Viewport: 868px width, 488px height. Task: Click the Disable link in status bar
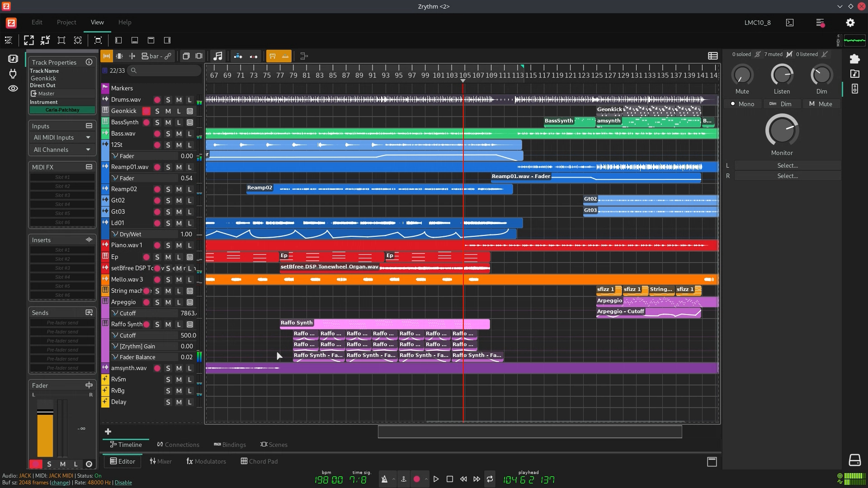point(123,483)
